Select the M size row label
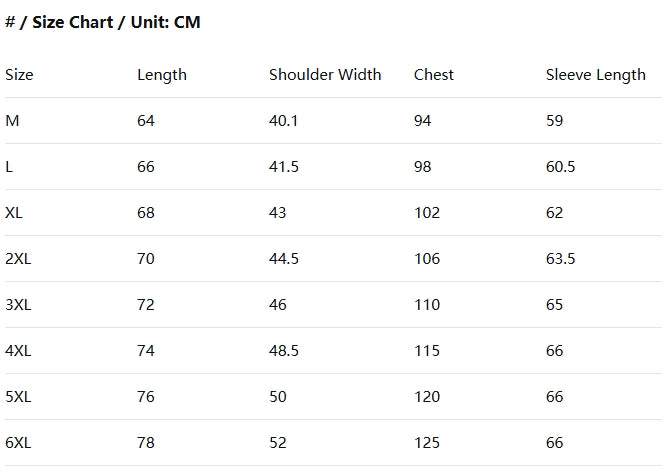 [12, 121]
